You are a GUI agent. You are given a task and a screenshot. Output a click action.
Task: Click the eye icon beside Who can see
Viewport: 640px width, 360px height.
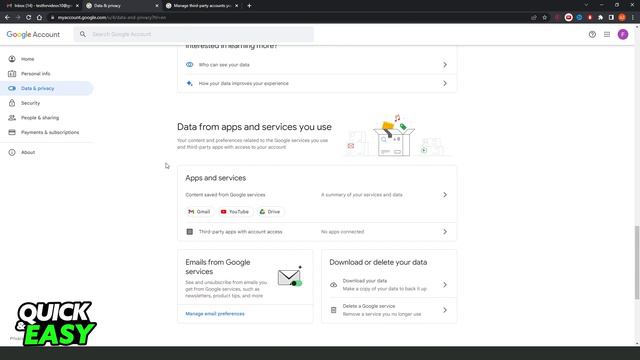point(189,64)
